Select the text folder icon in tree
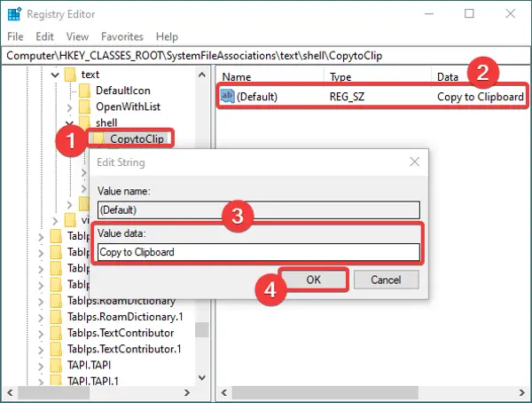The height and width of the screenshot is (403, 532). coord(70,75)
